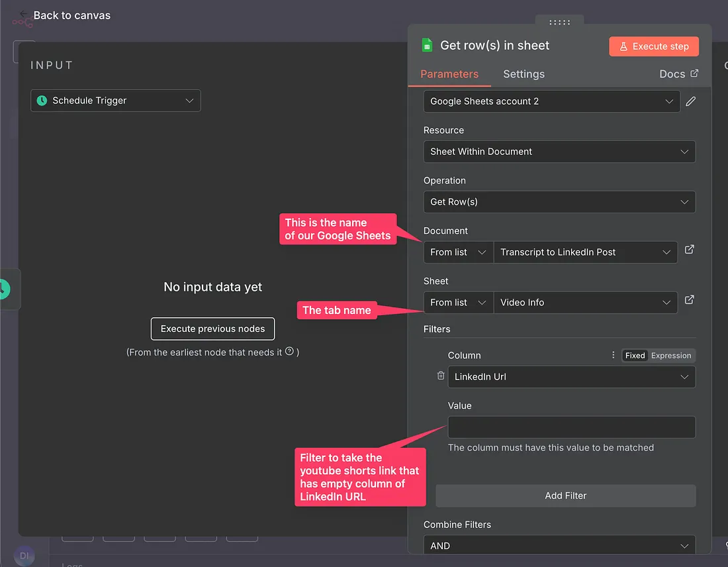This screenshot has width=728, height=567.
Task: Open the Resource dropdown
Action: [559, 152]
